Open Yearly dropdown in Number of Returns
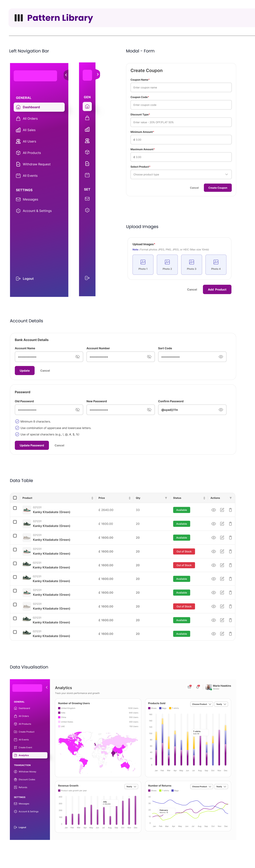This screenshot has width=255, height=868. pyautogui.click(x=221, y=787)
